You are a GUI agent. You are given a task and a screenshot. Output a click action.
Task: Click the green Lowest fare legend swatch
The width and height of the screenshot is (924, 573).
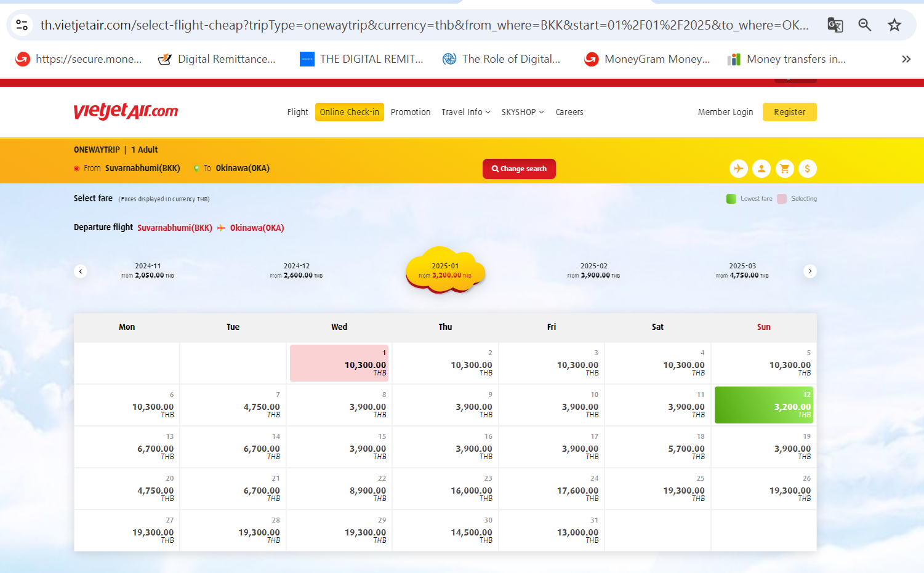(x=731, y=199)
